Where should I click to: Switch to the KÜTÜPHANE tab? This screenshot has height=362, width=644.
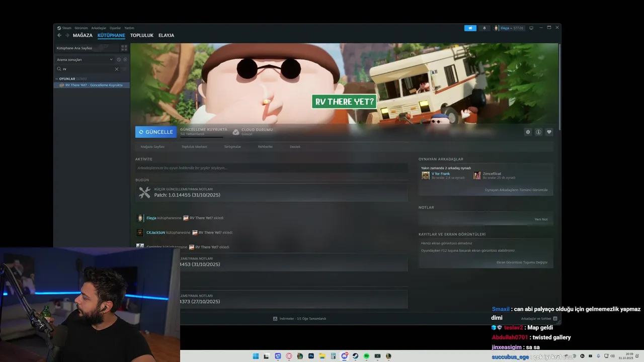[x=111, y=35]
